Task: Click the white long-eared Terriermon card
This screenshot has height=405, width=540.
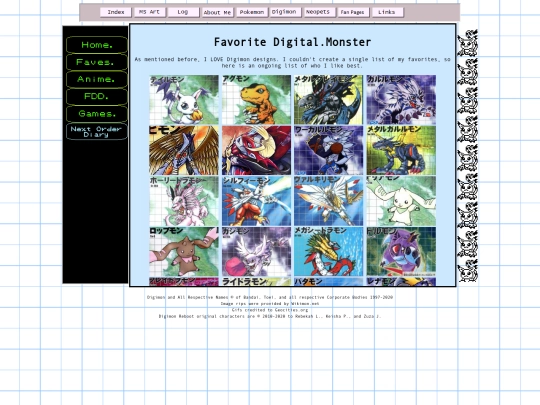Action: pos(401,201)
